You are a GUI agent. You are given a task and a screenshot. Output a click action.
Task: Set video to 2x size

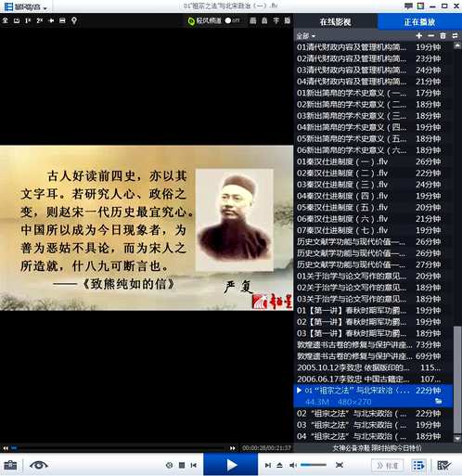point(40,20)
